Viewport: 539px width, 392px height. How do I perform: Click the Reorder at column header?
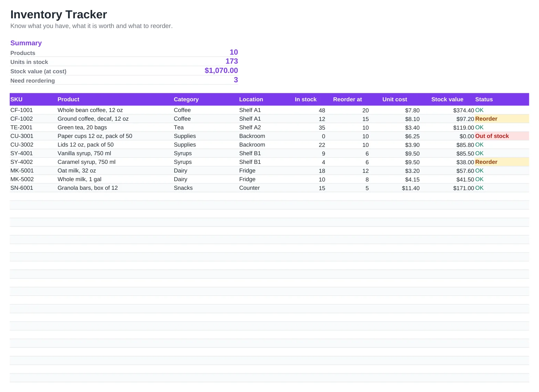pos(347,99)
